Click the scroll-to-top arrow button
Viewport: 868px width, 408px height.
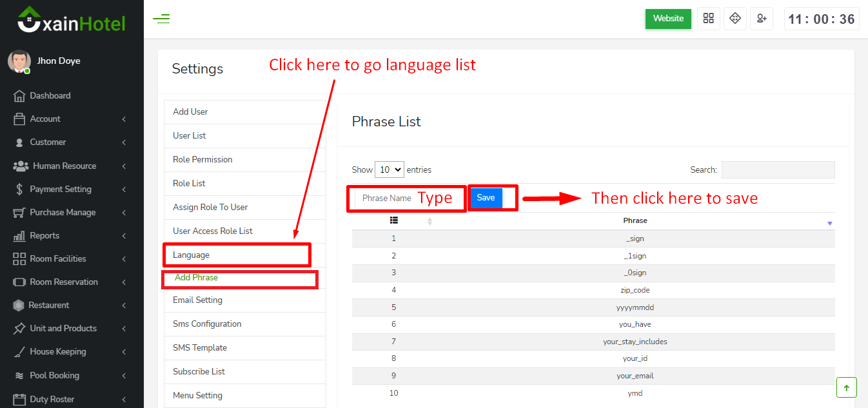point(846,387)
